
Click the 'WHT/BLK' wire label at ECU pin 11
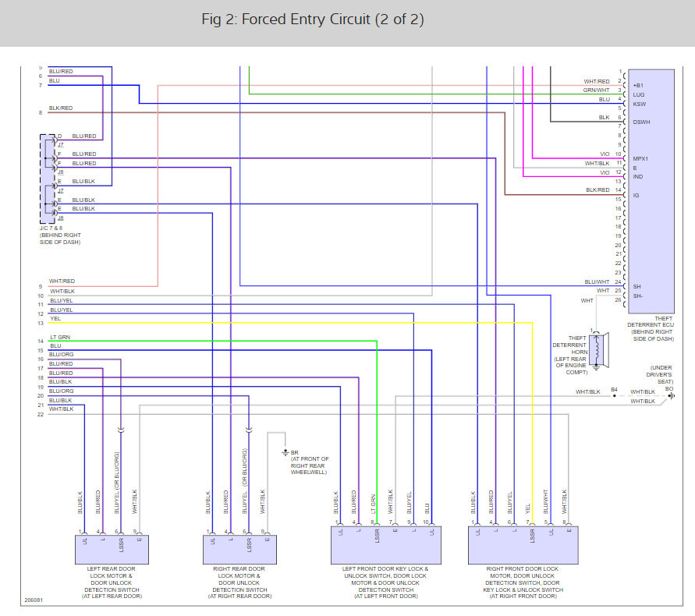point(597,164)
